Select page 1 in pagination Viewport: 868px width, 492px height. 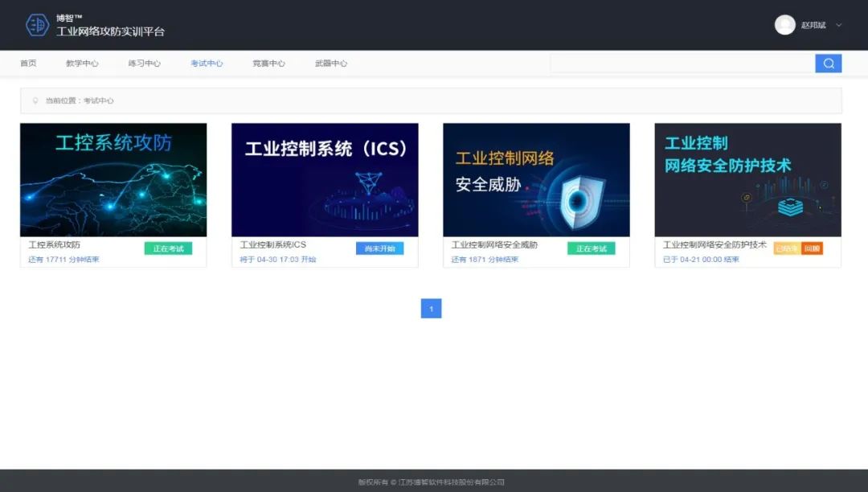(431, 309)
